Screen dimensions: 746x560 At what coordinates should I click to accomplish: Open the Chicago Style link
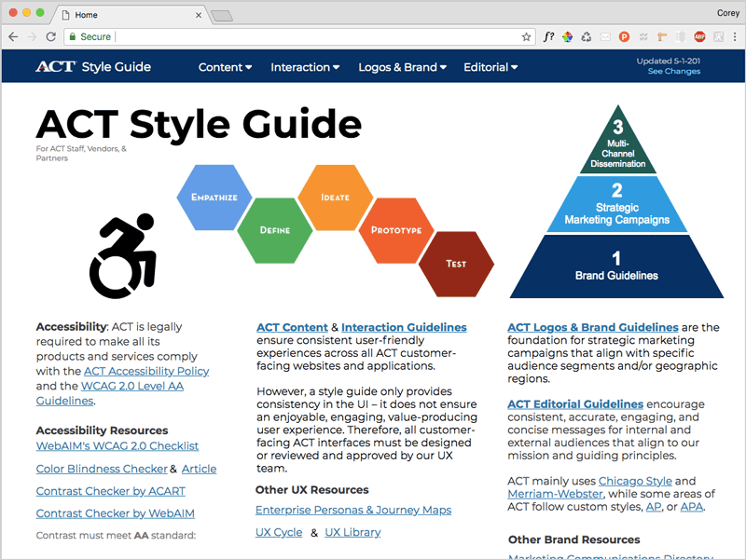click(x=635, y=481)
